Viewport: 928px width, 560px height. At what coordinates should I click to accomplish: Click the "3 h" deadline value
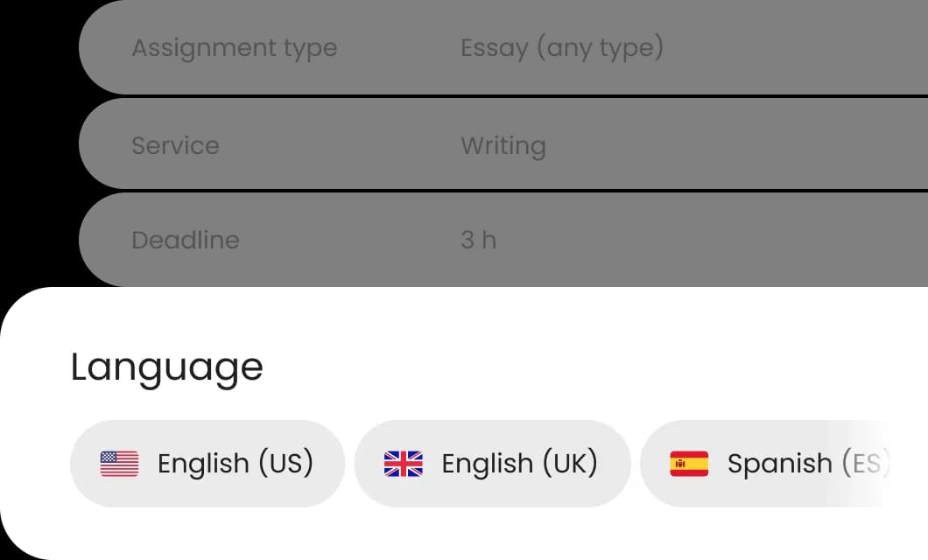coord(478,240)
